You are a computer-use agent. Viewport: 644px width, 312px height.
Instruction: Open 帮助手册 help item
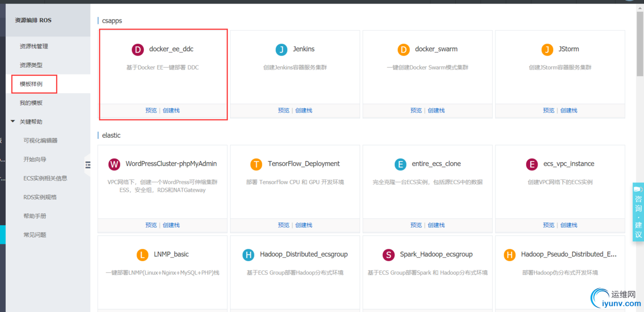click(35, 216)
